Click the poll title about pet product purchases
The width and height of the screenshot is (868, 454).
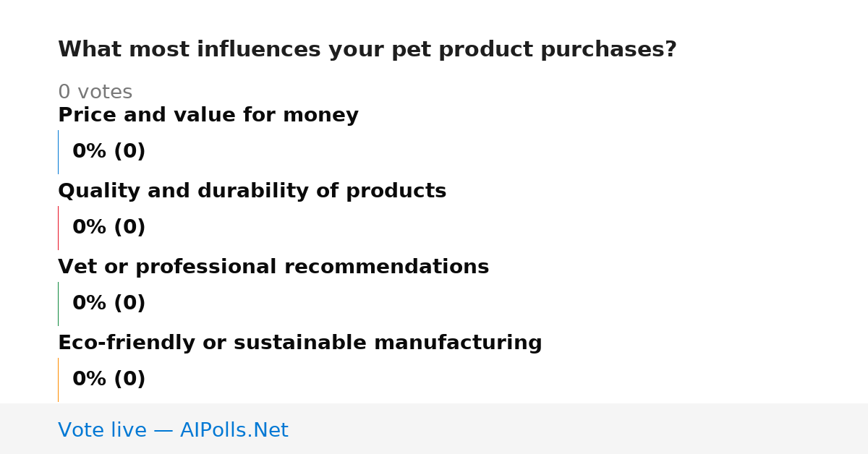tap(367, 50)
